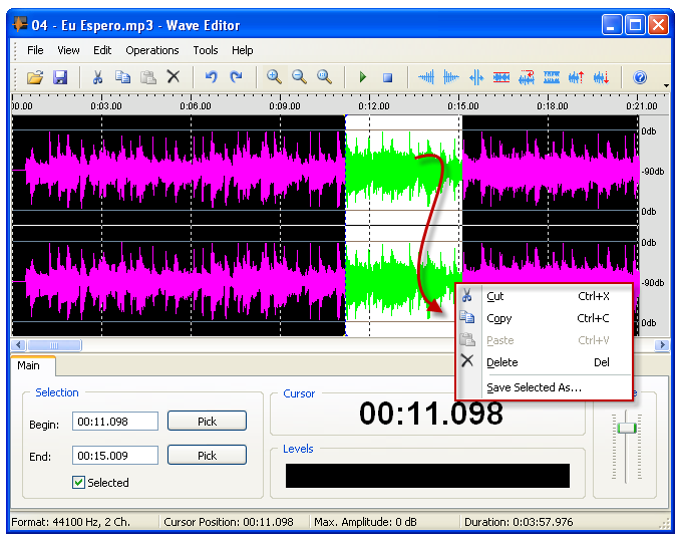Click the toolbar Delete X icon
The width and height of the screenshot is (680, 541).
(173, 77)
